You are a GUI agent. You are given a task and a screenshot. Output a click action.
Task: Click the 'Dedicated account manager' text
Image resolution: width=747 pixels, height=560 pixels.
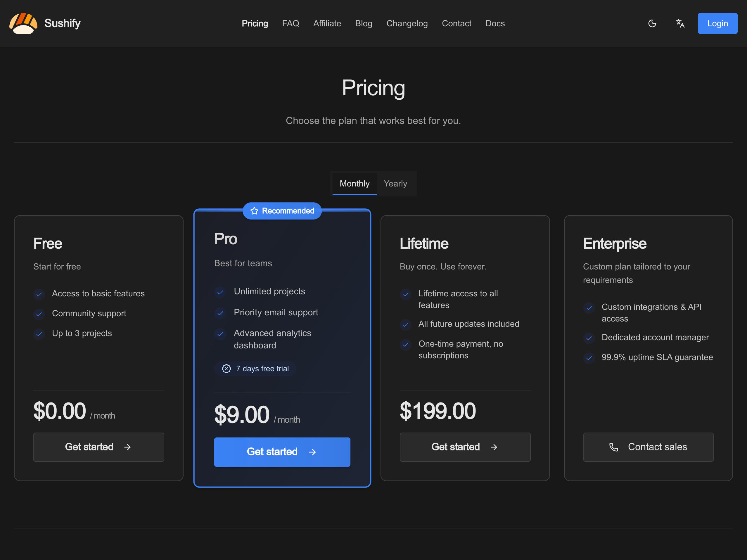pyautogui.click(x=655, y=337)
